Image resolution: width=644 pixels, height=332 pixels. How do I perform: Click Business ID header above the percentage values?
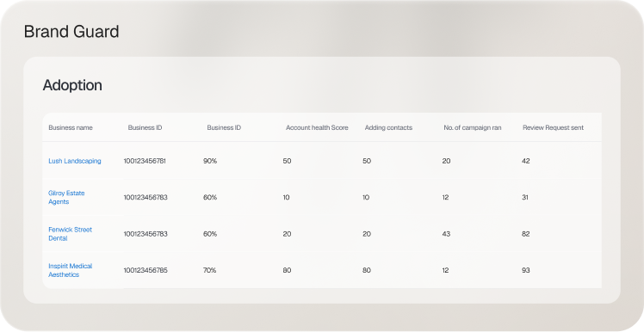point(224,127)
